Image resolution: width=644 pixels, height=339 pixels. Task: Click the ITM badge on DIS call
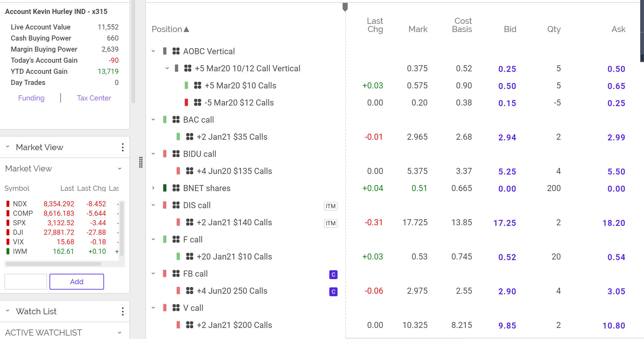pyautogui.click(x=331, y=206)
